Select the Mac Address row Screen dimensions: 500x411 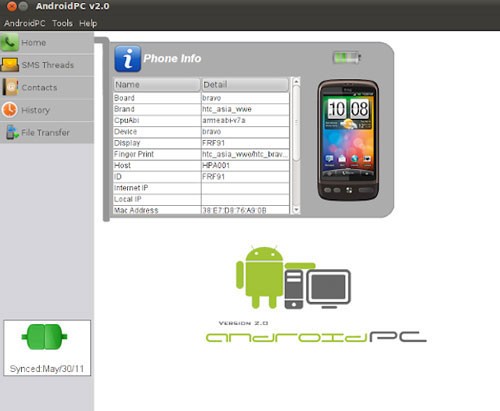tap(201, 210)
